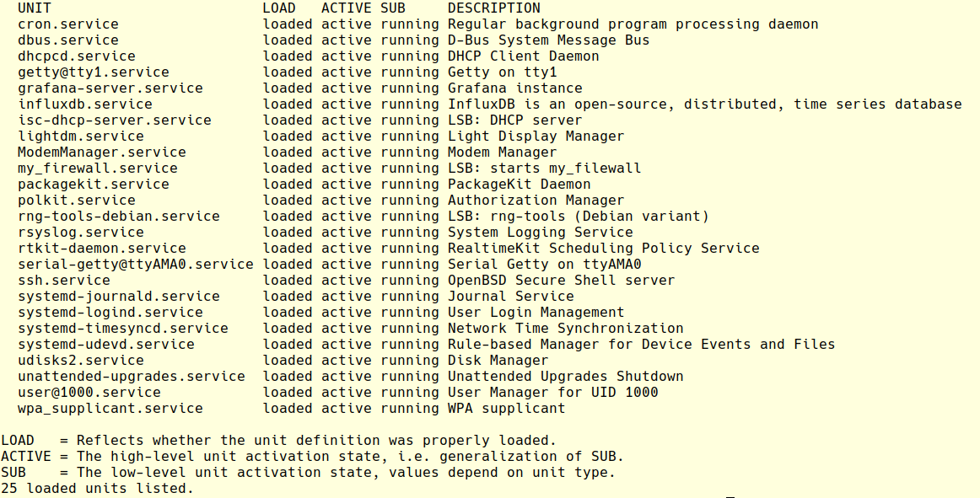Screen dimensions: 980x498
Task: Click the UNIT column header
Action: click(x=35, y=8)
